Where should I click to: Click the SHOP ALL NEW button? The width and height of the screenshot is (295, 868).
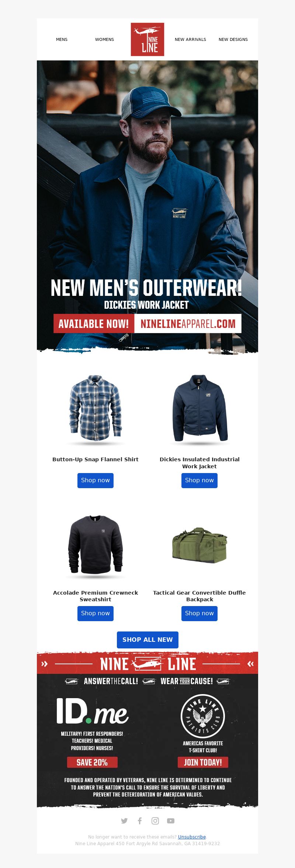click(147, 640)
